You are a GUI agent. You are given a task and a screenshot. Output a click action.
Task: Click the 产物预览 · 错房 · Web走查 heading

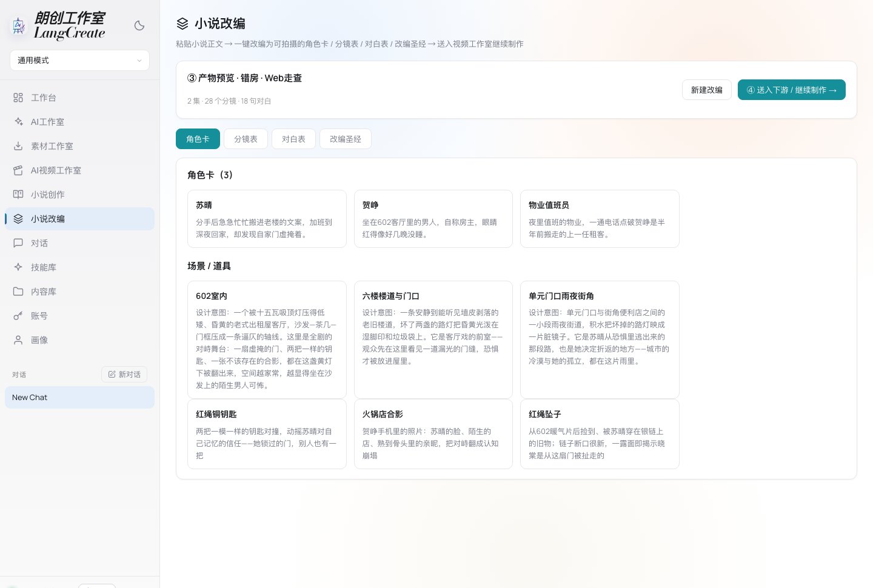(x=244, y=78)
